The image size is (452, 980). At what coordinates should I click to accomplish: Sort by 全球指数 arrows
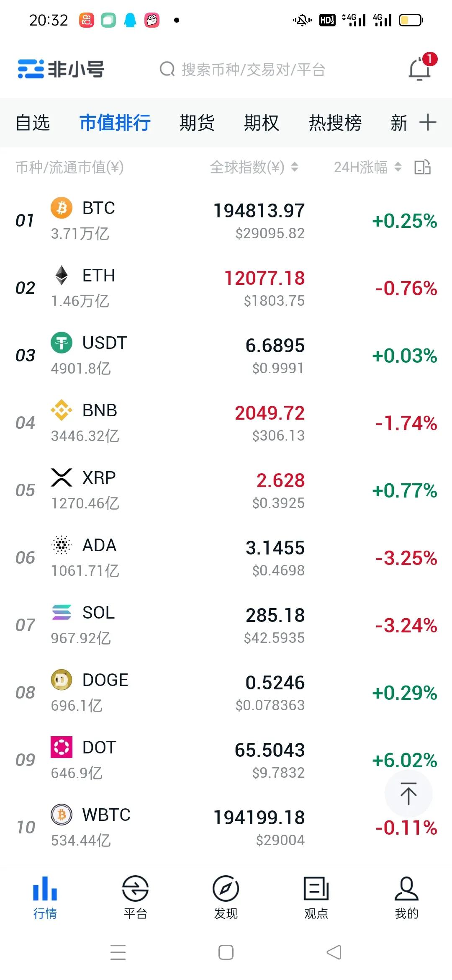(x=295, y=167)
